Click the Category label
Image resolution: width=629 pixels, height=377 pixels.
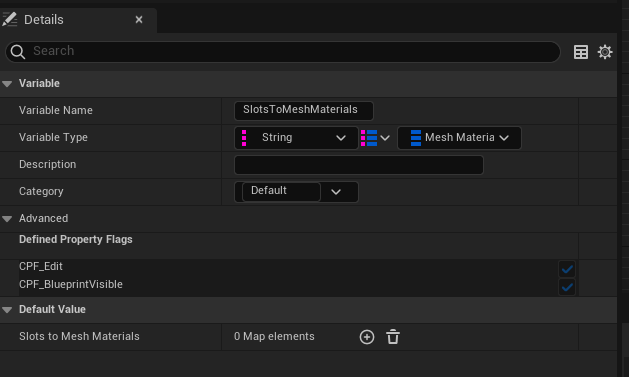point(41,192)
